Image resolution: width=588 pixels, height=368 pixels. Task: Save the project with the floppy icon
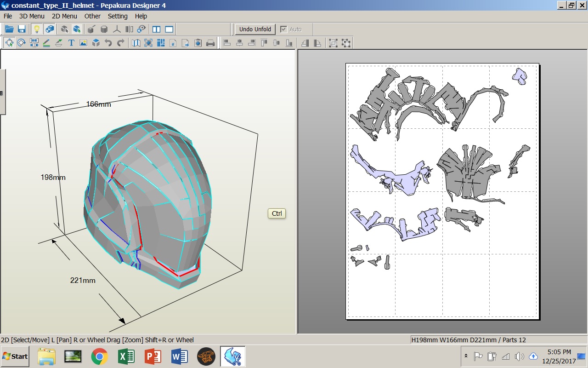click(22, 29)
